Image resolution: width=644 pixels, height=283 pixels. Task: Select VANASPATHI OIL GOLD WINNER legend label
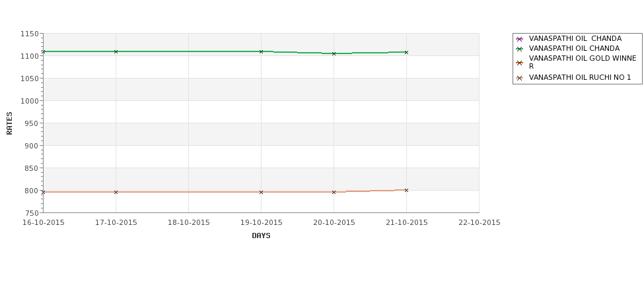(x=583, y=63)
